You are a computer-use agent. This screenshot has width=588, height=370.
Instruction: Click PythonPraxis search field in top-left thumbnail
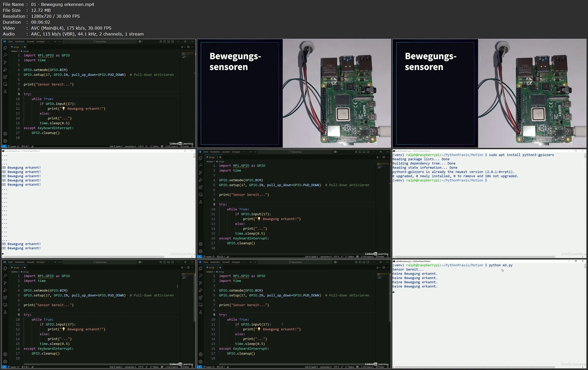click(x=100, y=41)
